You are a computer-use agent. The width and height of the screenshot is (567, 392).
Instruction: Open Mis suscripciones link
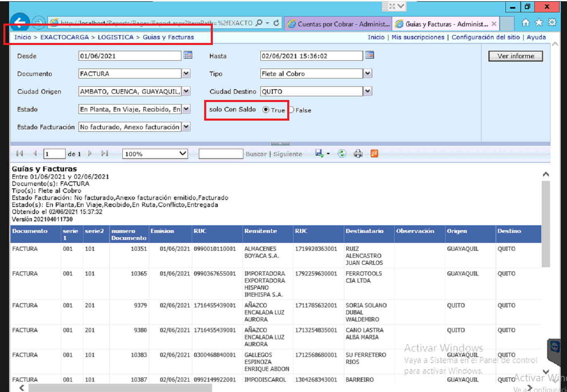(418, 37)
